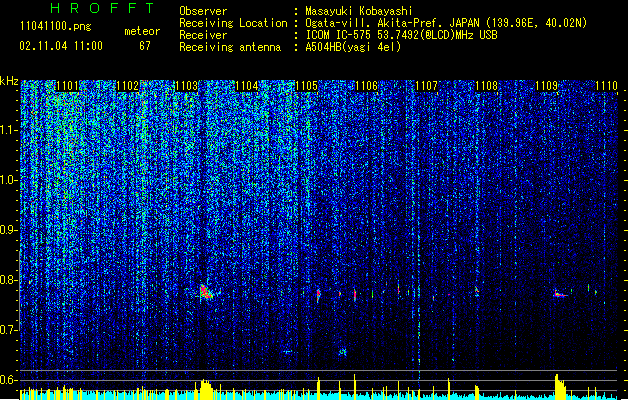Image resolution: width=629 pixels, height=400 pixels.
Task: Click the kHz axis unit label
Action: tap(9, 81)
